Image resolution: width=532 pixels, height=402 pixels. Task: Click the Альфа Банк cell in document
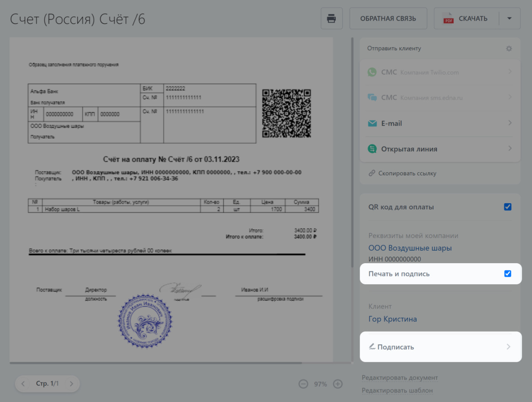[84, 96]
